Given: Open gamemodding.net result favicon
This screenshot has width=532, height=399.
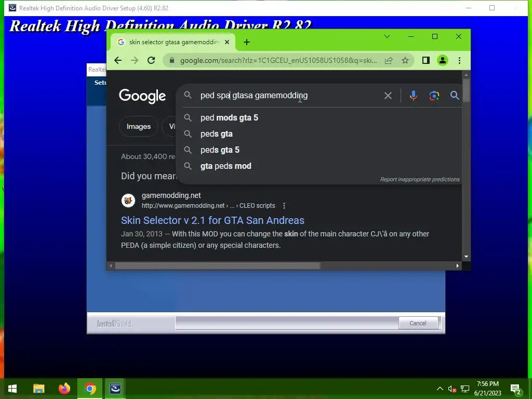Looking at the screenshot, I should [x=128, y=201].
